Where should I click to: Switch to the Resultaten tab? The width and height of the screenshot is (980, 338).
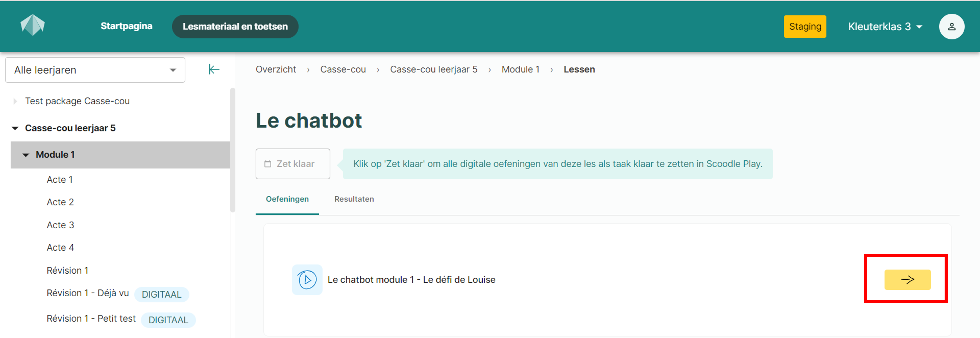[x=354, y=199]
